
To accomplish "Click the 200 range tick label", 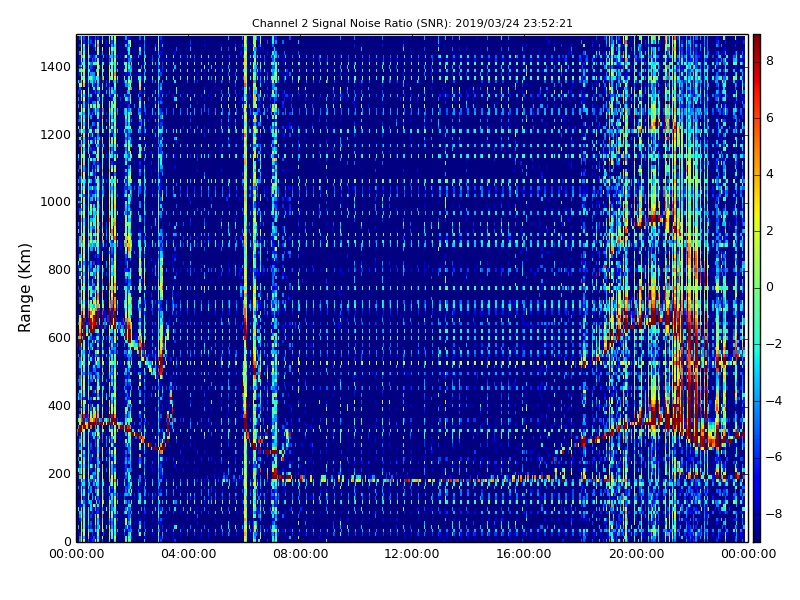I will coord(59,473).
